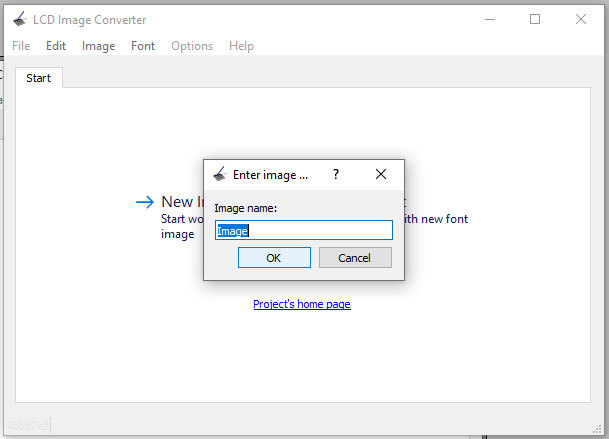This screenshot has width=609, height=439.
Task: Open the Font menu
Action: pyautogui.click(x=143, y=46)
